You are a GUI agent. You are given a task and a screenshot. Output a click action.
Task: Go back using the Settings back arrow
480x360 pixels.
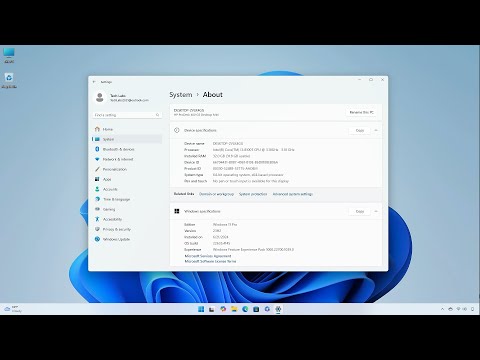(94, 82)
